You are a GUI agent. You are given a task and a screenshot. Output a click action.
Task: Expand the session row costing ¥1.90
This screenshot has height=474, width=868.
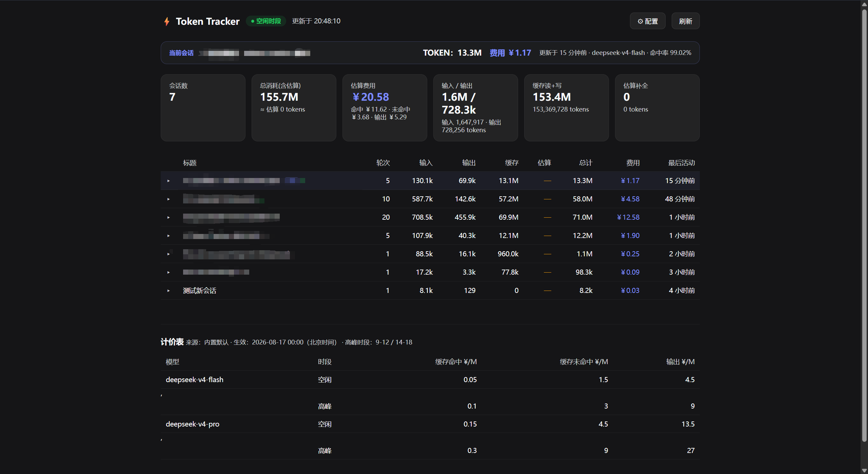(x=169, y=236)
